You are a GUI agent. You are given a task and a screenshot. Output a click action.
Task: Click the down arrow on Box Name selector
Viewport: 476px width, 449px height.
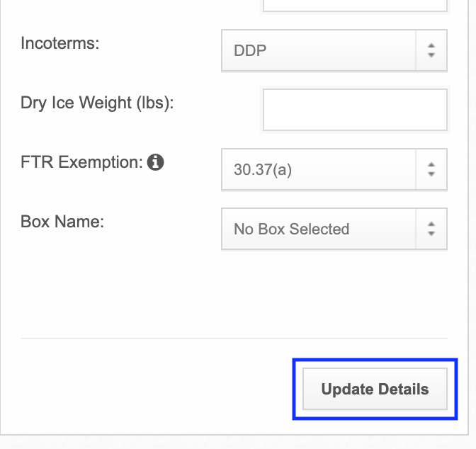click(431, 234)
